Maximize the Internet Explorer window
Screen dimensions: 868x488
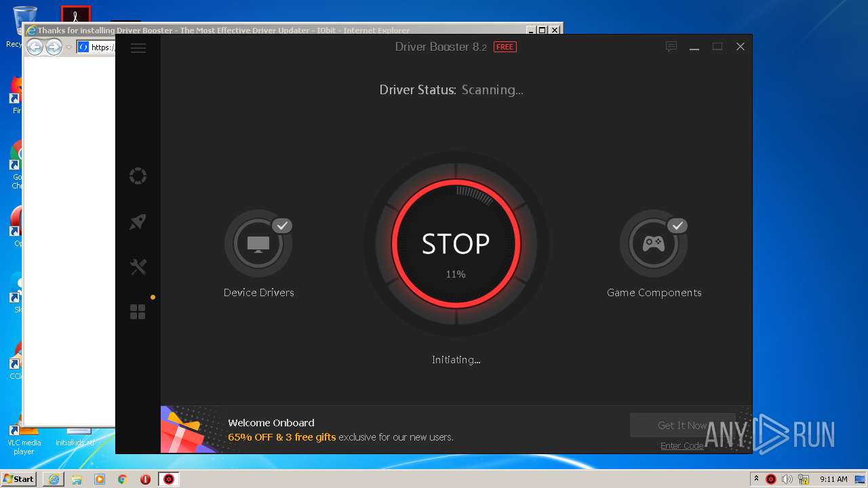pyautogui.click(x=542, y=30)
